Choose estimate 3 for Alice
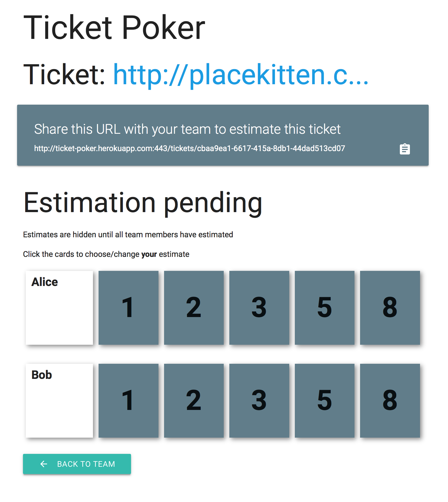Viewport: 448px width, 502px height. click(x=259, y=308)
